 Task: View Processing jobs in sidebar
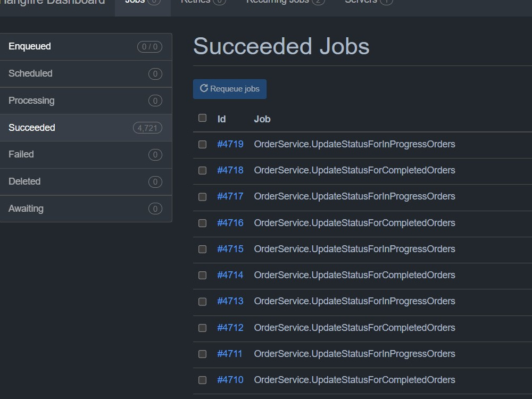[x=86, y=101]
